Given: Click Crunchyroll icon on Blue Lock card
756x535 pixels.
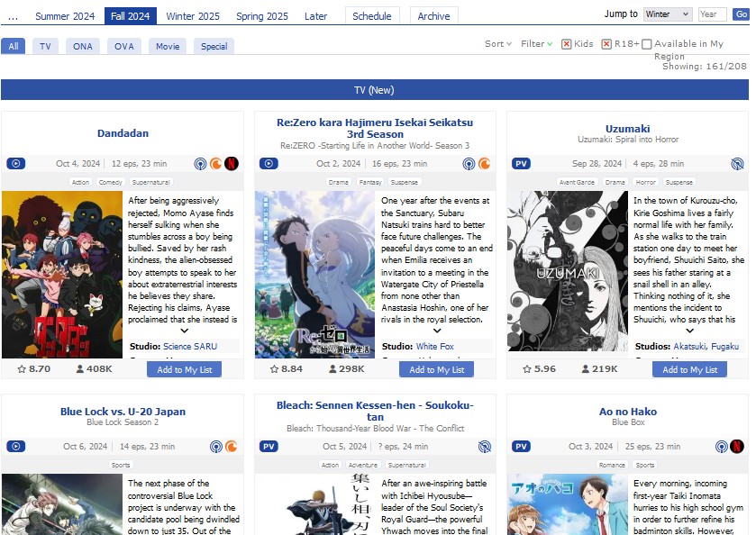Looking at the screenshot, I should (232, 447).
